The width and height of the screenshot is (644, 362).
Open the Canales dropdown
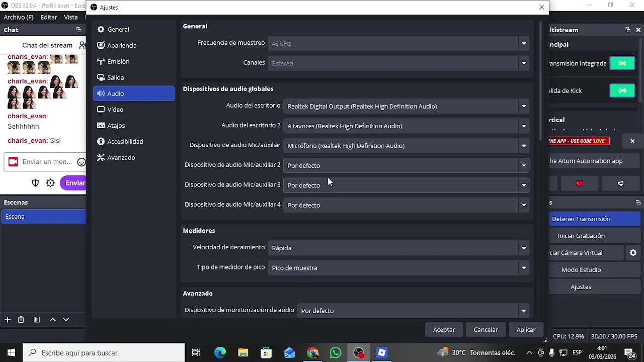[x=398, y=63]
